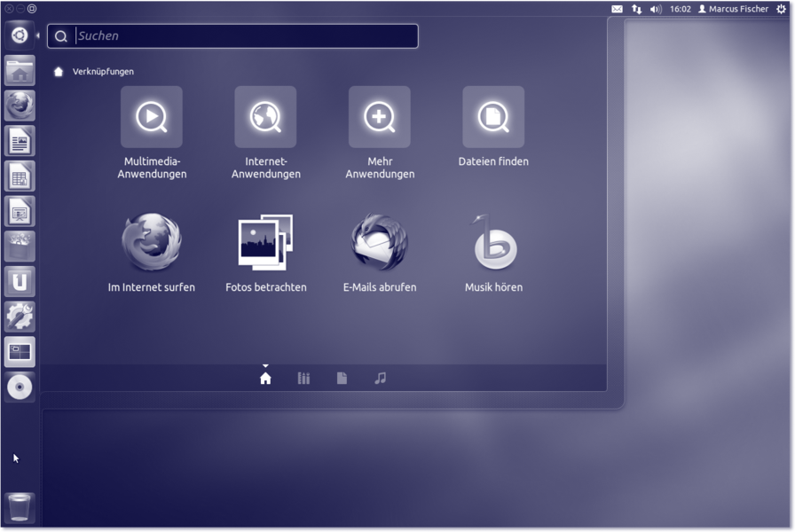795x532 pixels.
Task: Click the Ubuntu Dash button in launcher
Action: point(20,35)
